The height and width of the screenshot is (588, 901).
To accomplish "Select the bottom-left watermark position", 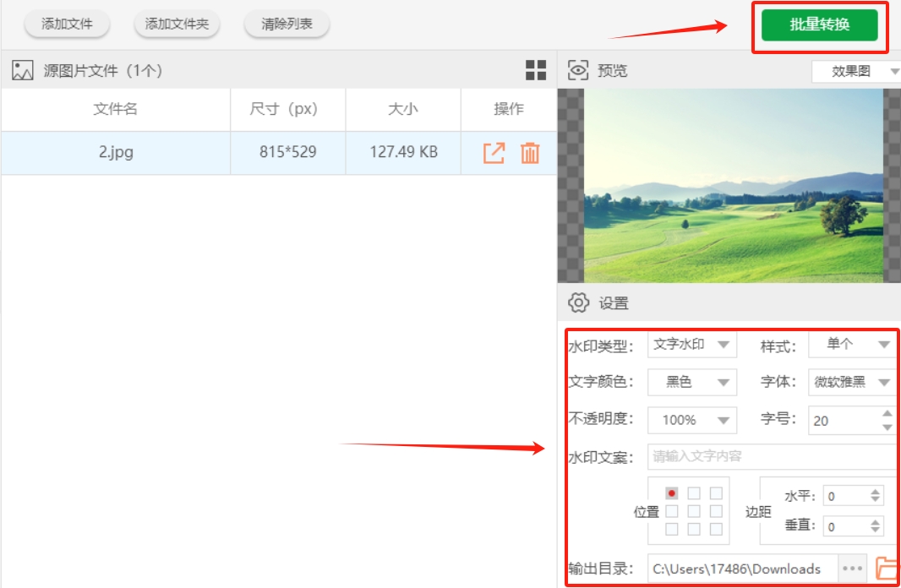I will click(x=672, y=529).
